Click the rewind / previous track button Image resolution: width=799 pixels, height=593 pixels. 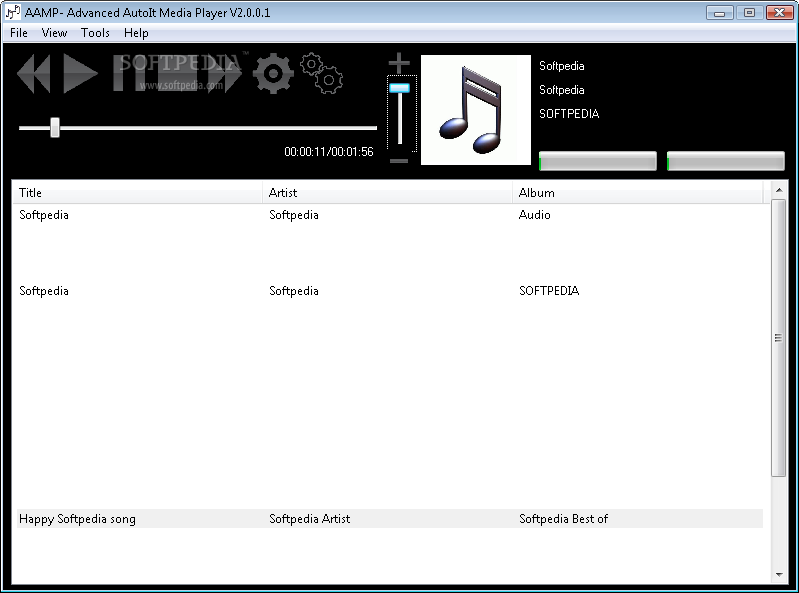pyautogui.click(x=34, y=74)
